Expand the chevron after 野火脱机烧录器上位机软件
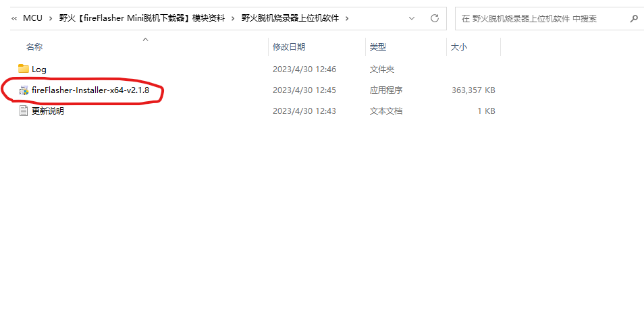Screen dimensions: 644x323 click(x=347, y=18)
